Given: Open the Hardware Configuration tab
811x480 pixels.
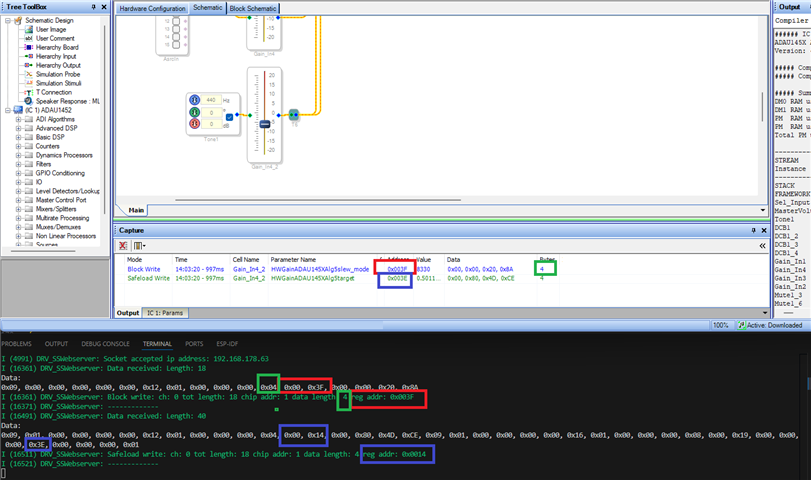Looking at the screenshot, I should point(152,9).
